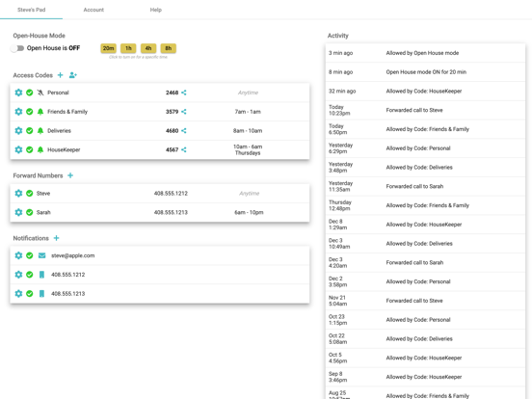The height and width of the screenshot is (399, 532).
Task: Click the muted bell icon for Personal
Action: coord(40,93)
